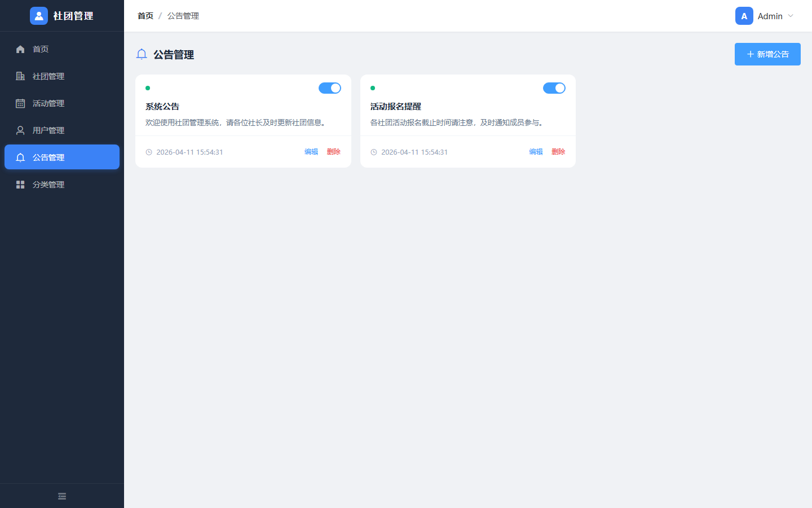Screen dimensions: 812x508
Task: Edit the 系统公告 announcement
Action: point(311,152)
